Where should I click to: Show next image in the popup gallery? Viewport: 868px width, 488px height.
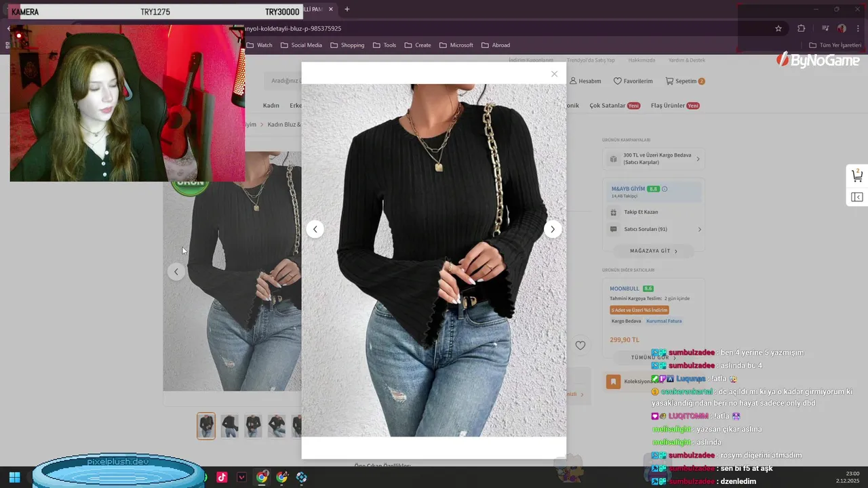click(x=553, y=229)
